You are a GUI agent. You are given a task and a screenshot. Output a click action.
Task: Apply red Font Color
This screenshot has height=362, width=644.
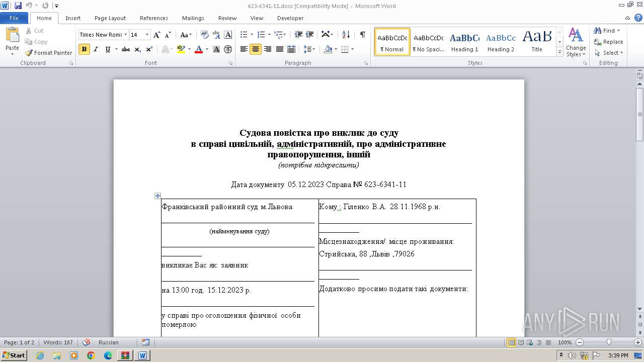199,49
